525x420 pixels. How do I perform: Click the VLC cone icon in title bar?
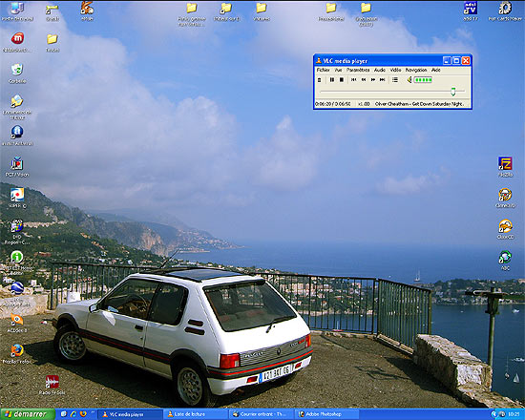coord(319,61)
